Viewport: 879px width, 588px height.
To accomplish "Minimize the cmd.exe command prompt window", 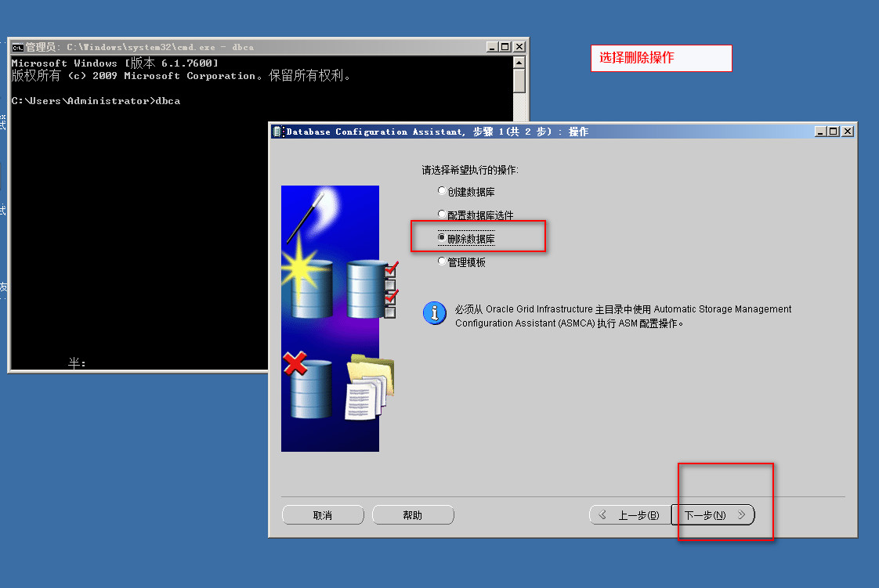I will 491,47.
